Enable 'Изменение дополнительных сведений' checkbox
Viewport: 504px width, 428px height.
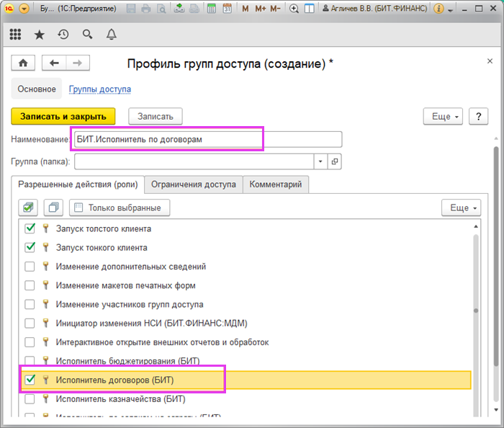tap(30, 267)
